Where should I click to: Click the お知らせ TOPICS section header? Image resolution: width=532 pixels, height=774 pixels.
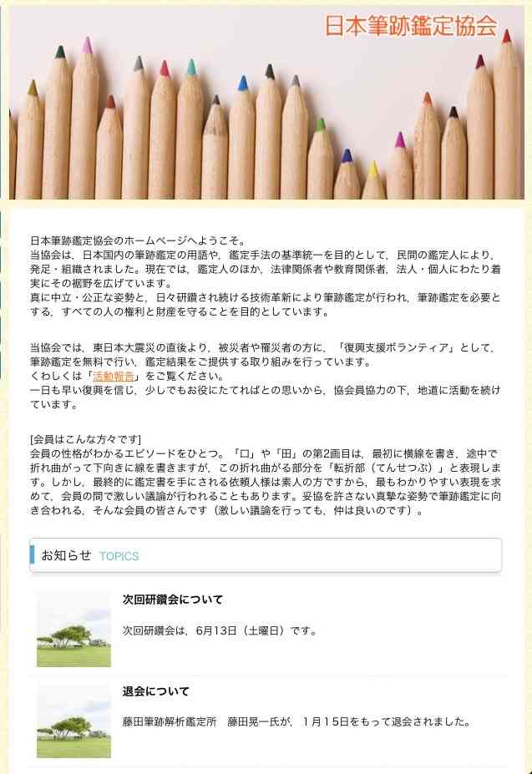pos(266,556)
